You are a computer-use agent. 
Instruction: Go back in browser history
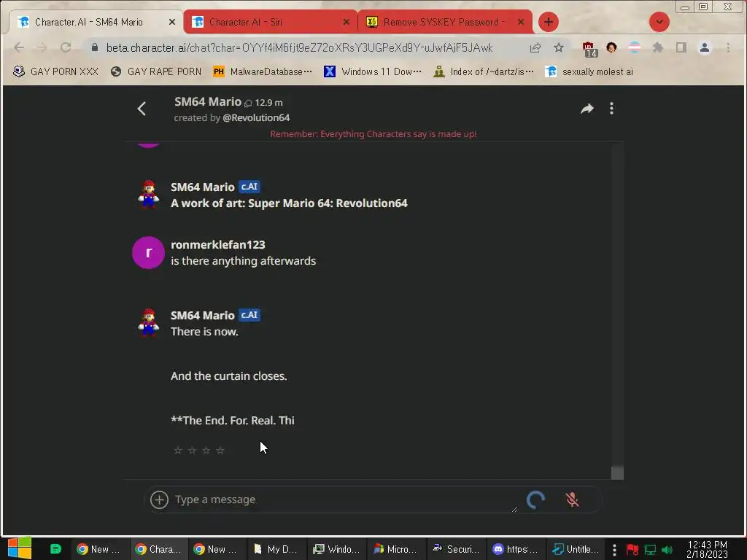tap(19, 47)
